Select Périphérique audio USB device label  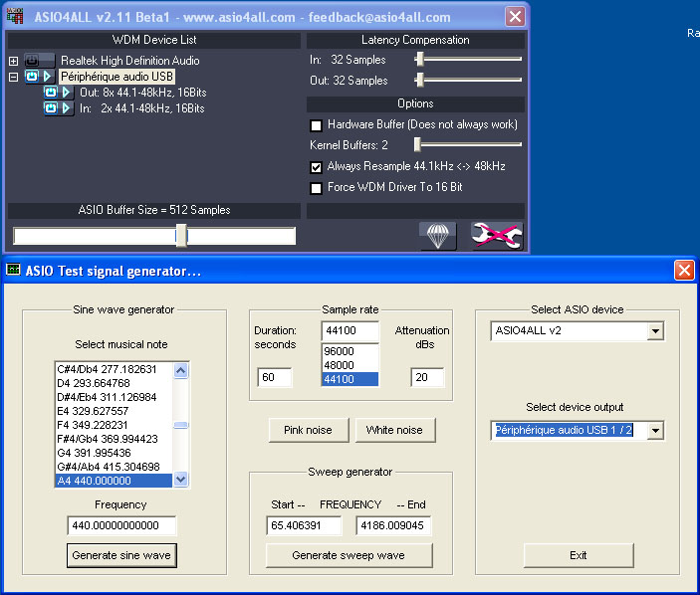coord(117,77)
